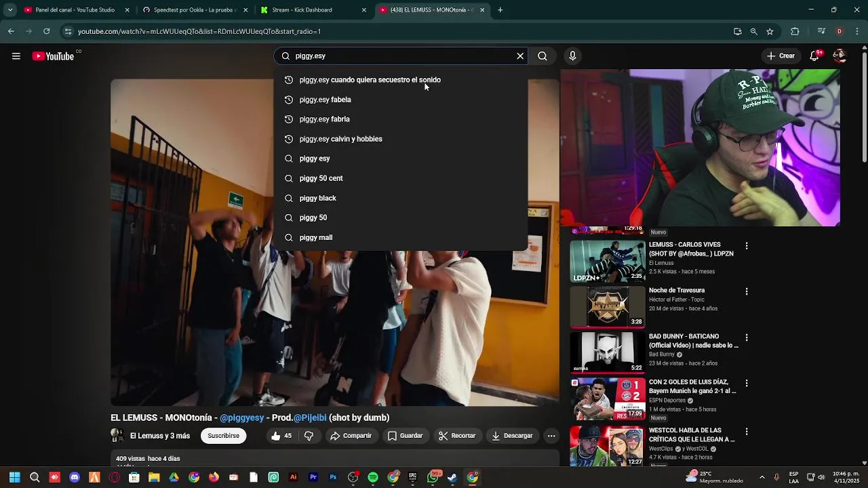Click the magnifier search submit button
Image resolution: width=868 pixels, height=488 pixels.
pyautogui.click(x=542, y=56)
